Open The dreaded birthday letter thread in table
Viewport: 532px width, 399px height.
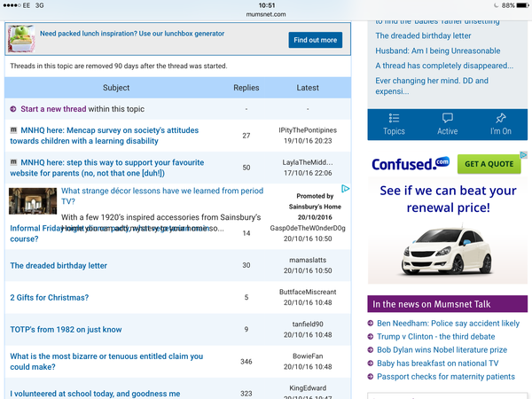59,266
